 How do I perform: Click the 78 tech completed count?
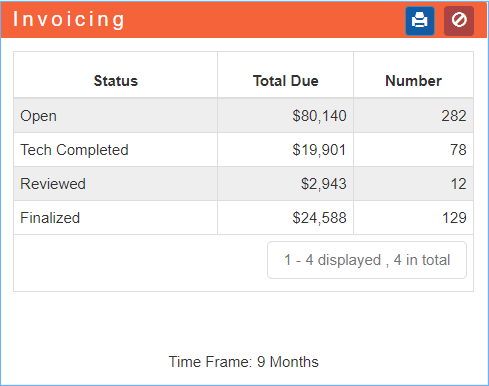(458, 150)
